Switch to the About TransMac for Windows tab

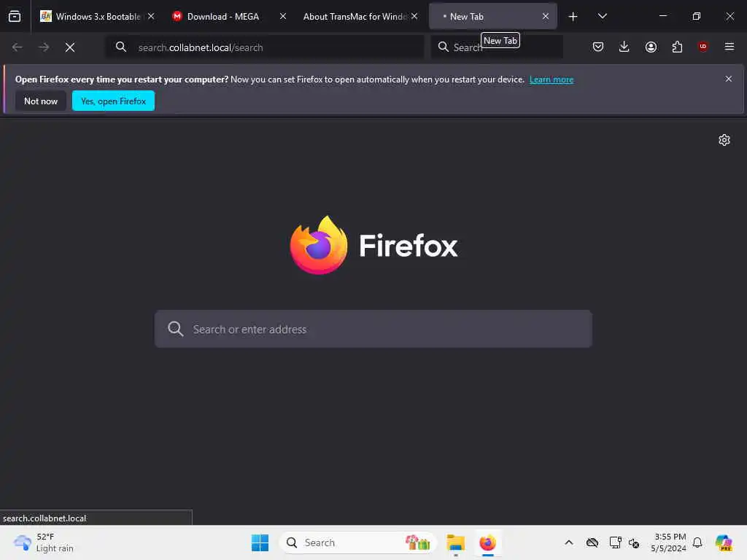click(360, 17)
